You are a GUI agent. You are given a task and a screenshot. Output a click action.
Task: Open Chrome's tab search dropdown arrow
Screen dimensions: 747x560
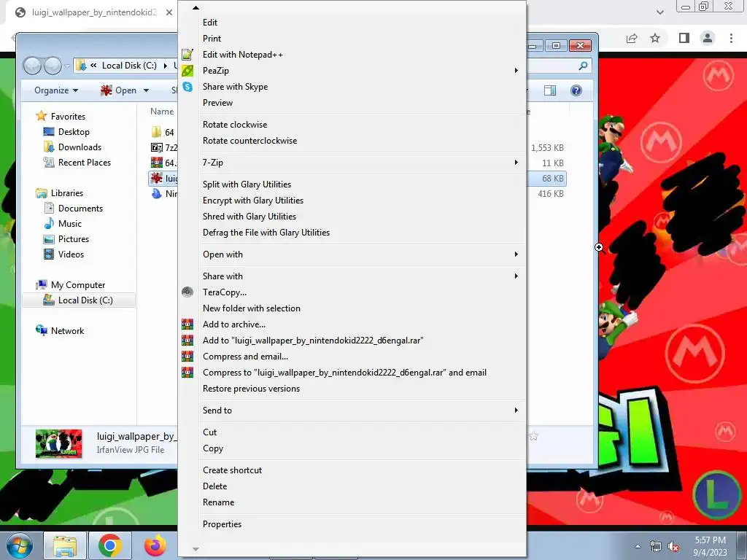(x=659, y=12)
